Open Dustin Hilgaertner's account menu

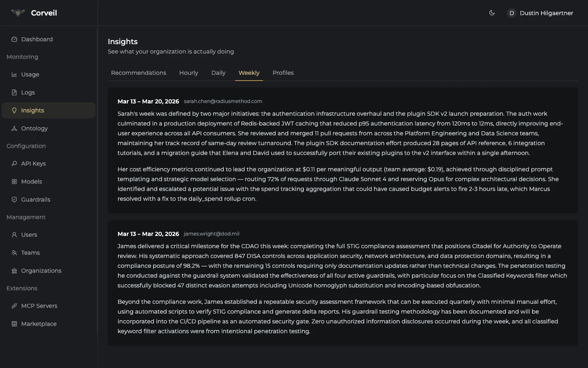(540, 13)
